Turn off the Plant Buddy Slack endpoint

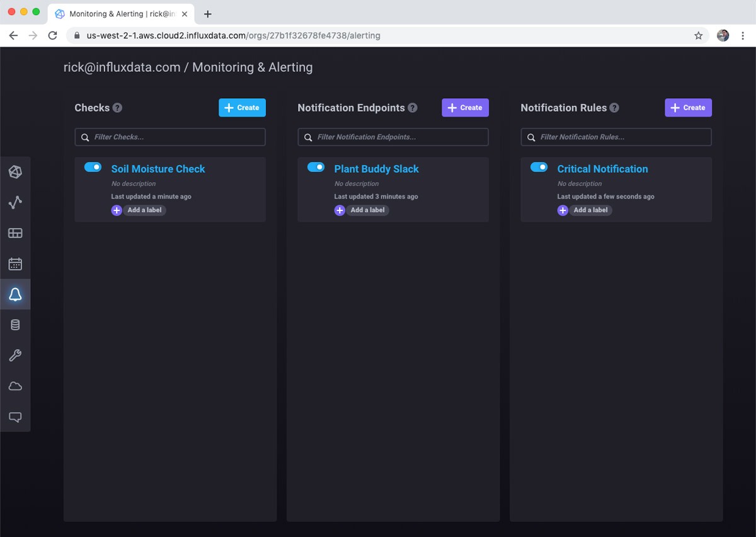click(316, 166)
